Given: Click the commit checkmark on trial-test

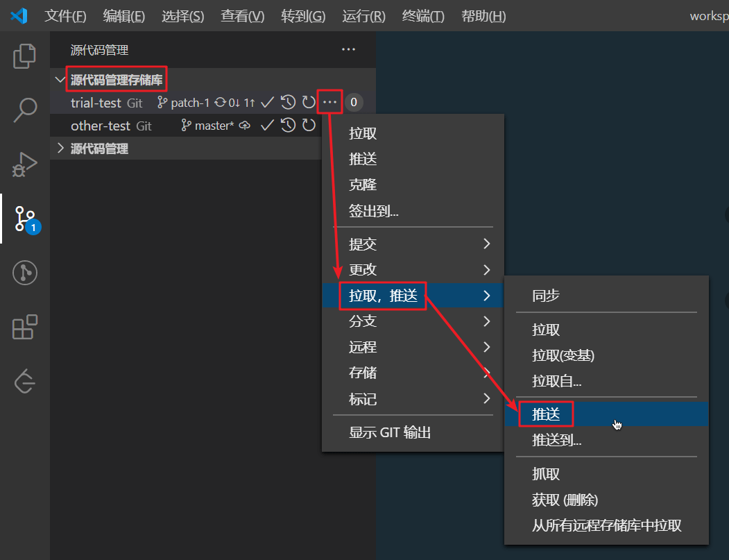Looking at the screenshot, I should pos(268,102).
